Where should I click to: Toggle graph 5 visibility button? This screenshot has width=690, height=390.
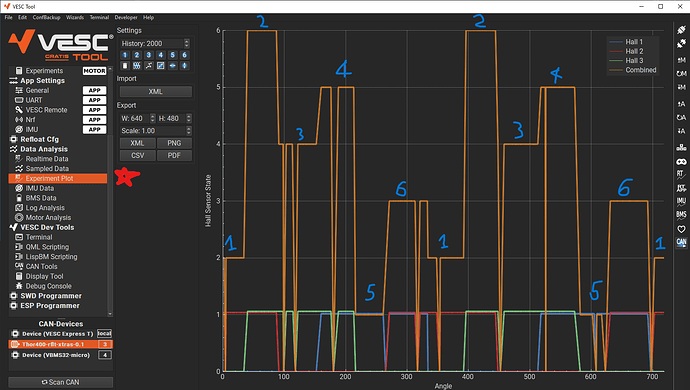point(172,55)
